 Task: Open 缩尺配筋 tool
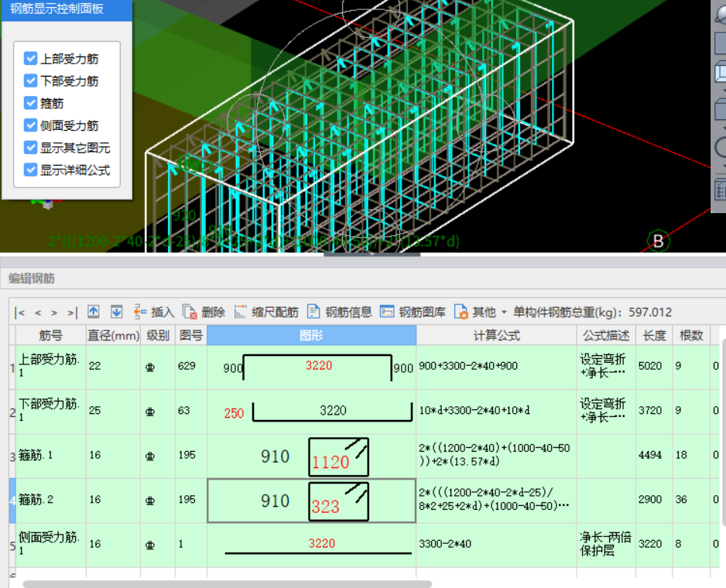266,312
